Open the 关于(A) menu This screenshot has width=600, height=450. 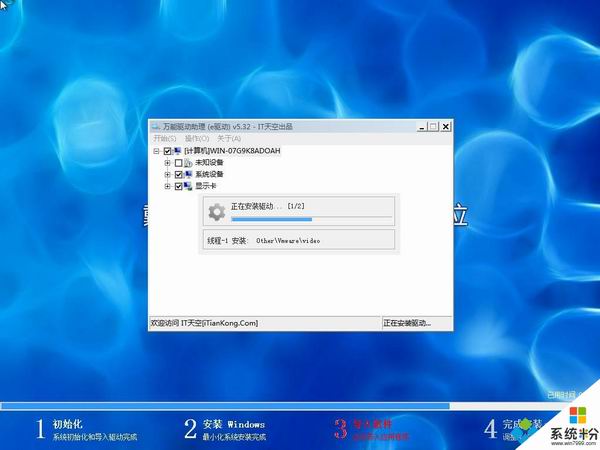[229, 138]
